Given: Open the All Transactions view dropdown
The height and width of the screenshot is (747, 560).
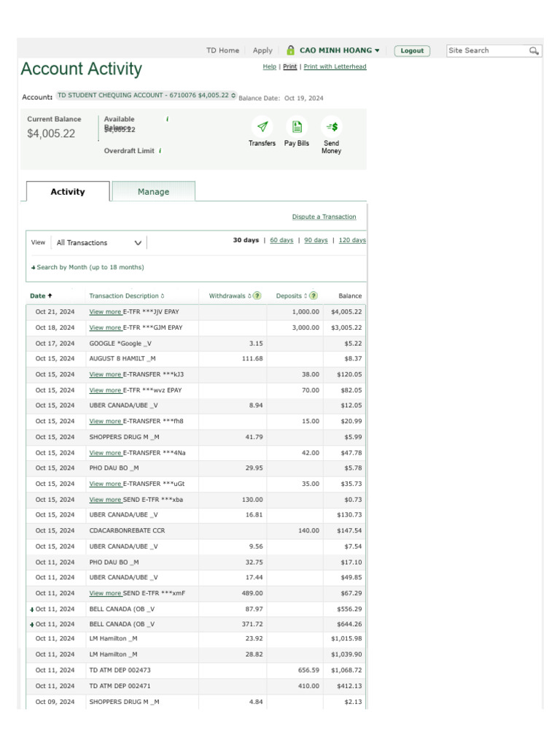Looking at the screenshot, I should 99,243.
